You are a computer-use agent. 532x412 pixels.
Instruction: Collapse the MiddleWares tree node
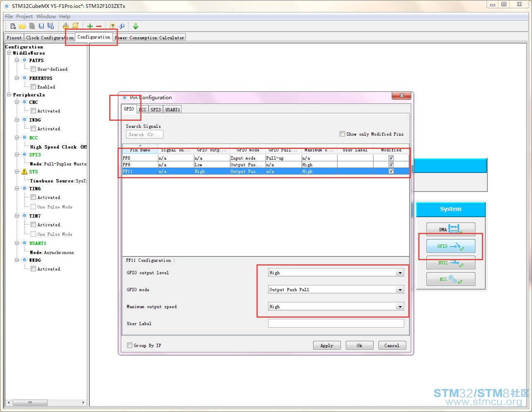click(9, 53)
